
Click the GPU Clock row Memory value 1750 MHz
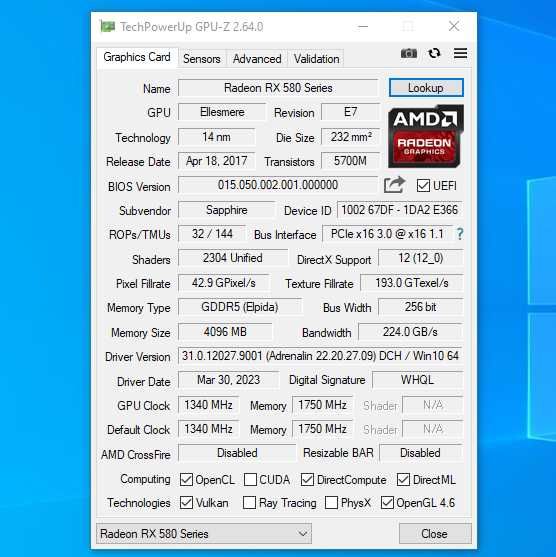click(x=322, y=405)
